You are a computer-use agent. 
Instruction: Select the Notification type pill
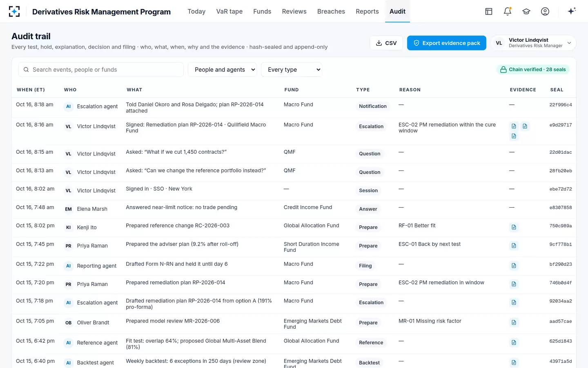point(373,106)
